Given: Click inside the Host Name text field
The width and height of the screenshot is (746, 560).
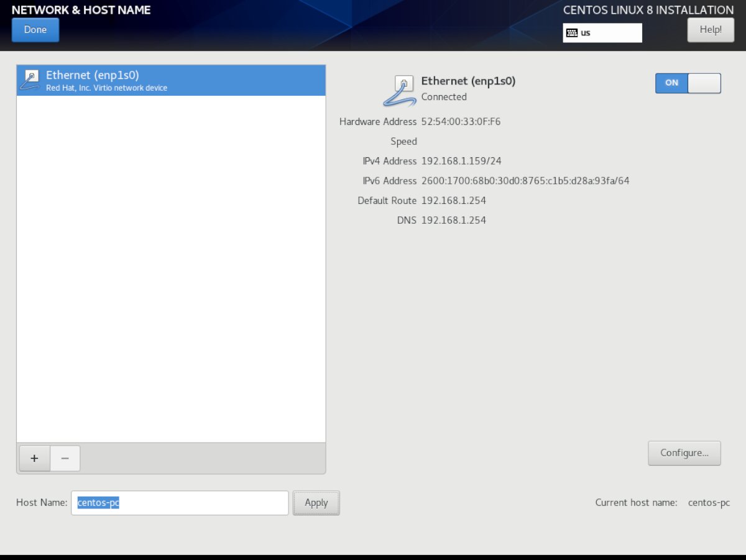Looking at the screenshot, I should [x=180, y=503].
